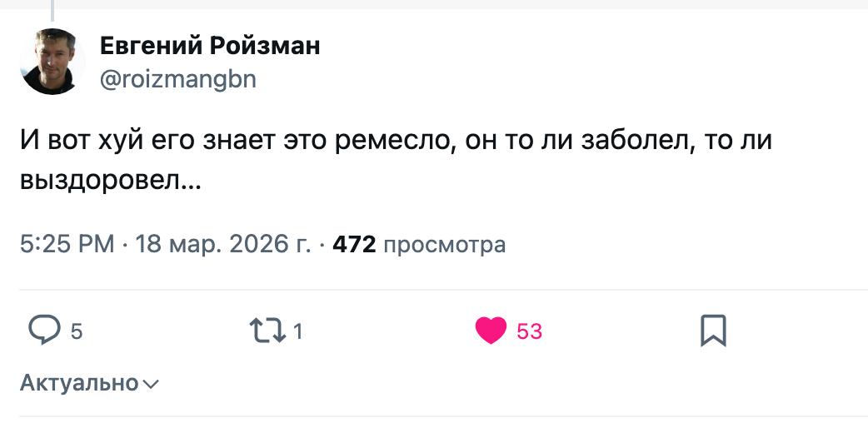The height and width of the screenshot is (428, 868).
Task: Click the repost count number 1
Action: [298, 332]
